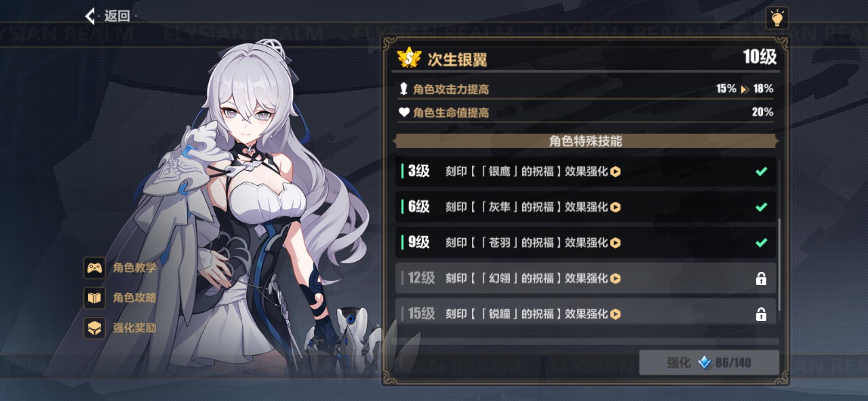This screenshot has width=868, height=401.
Task: Tap the lock icon on 12级 row
Action: coord(761,278)
